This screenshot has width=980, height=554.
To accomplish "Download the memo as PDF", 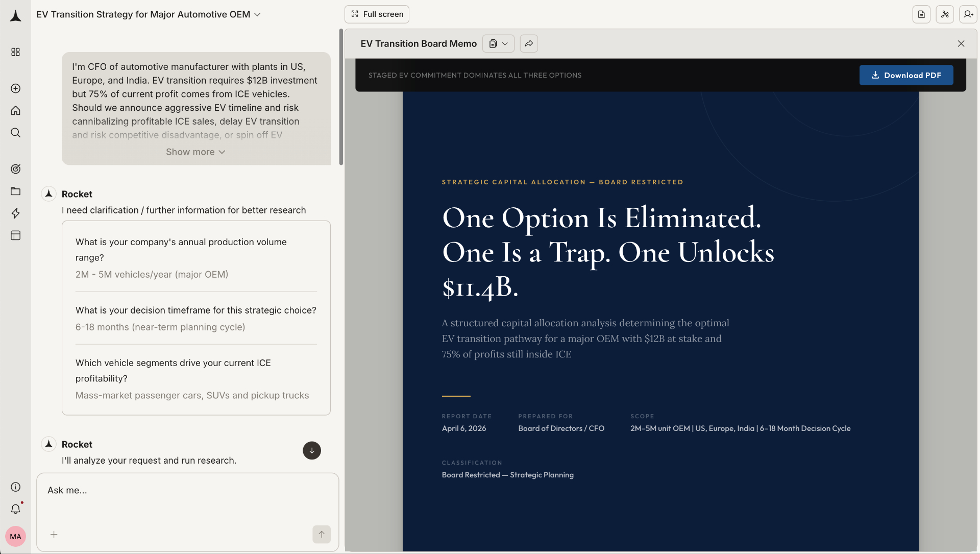I will [x=906, y=75].
